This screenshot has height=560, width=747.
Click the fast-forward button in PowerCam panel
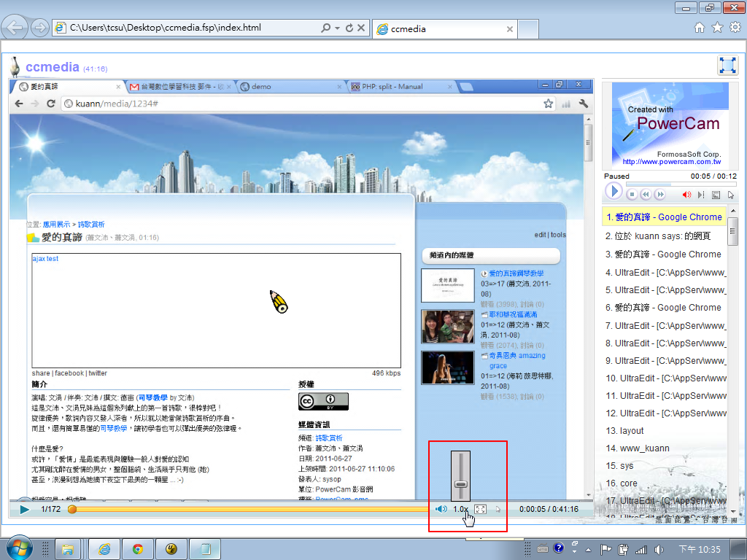659,195
